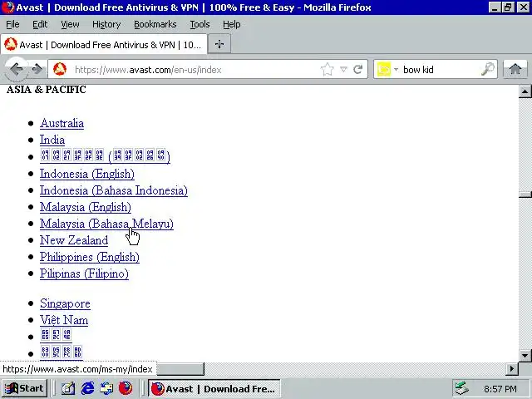
Task: Select the Avast Firefox taskbar button
Action: (214, 388)
